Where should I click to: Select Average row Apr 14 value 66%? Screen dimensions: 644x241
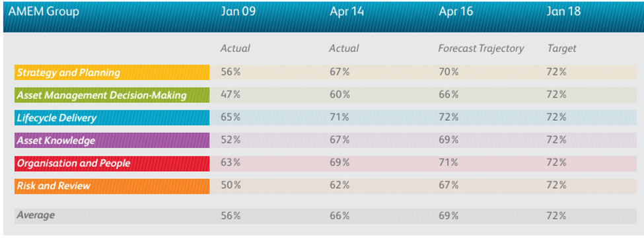tap(340, 215)
